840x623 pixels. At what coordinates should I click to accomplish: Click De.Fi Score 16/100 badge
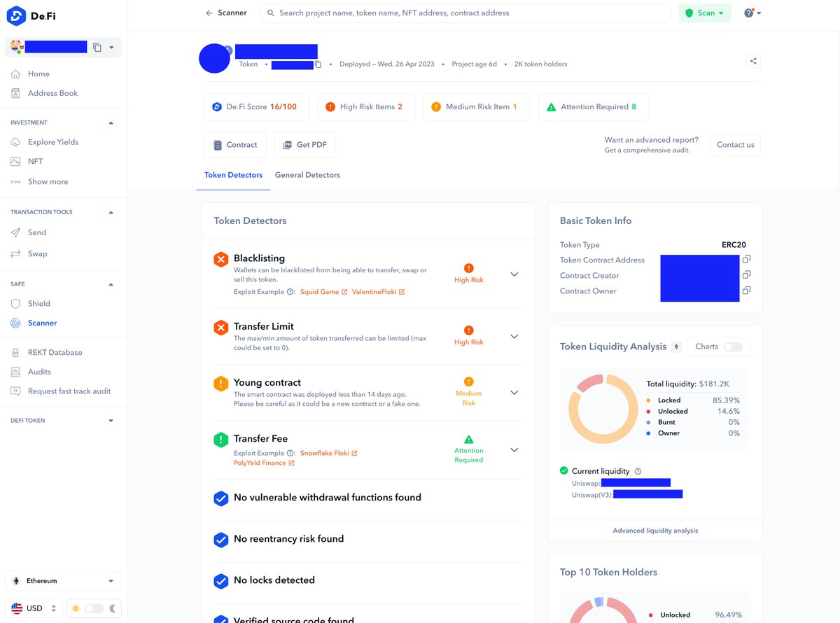tap(257, 107)
